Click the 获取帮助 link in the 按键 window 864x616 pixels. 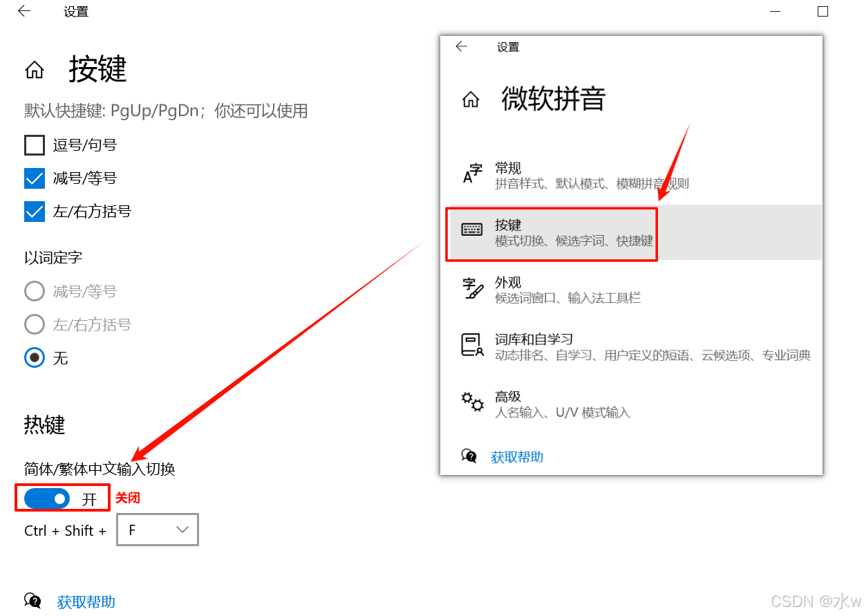(86, 601)
